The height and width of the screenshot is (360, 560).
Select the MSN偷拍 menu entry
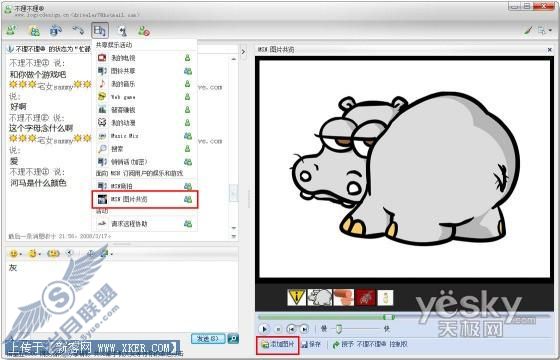145,186
